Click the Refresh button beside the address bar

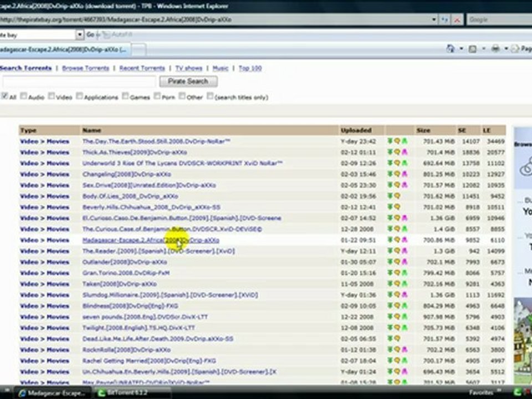click(x=444, y=20)
